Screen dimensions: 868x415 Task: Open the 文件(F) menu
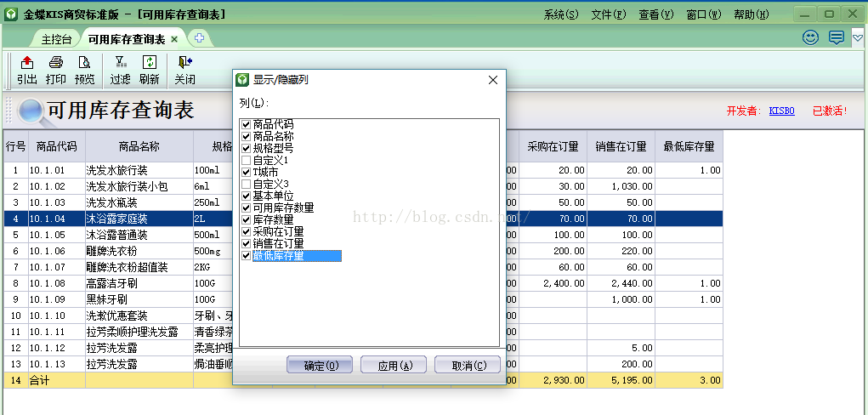609,15
